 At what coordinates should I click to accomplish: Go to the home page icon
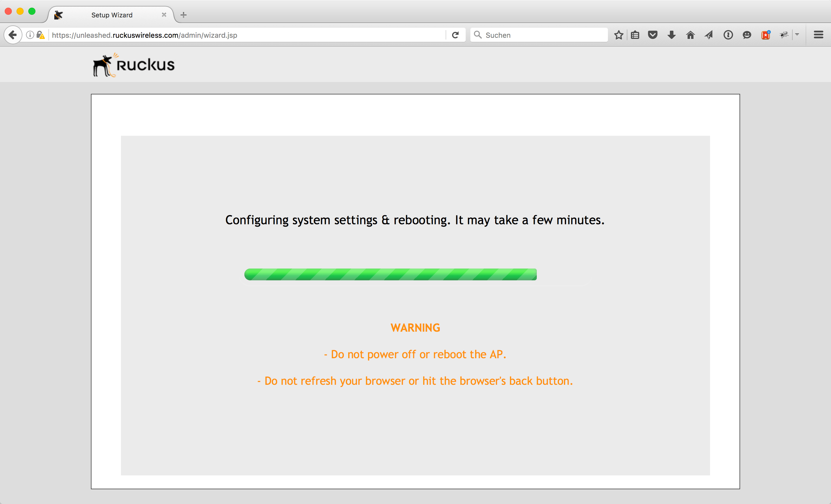point(690,35)
